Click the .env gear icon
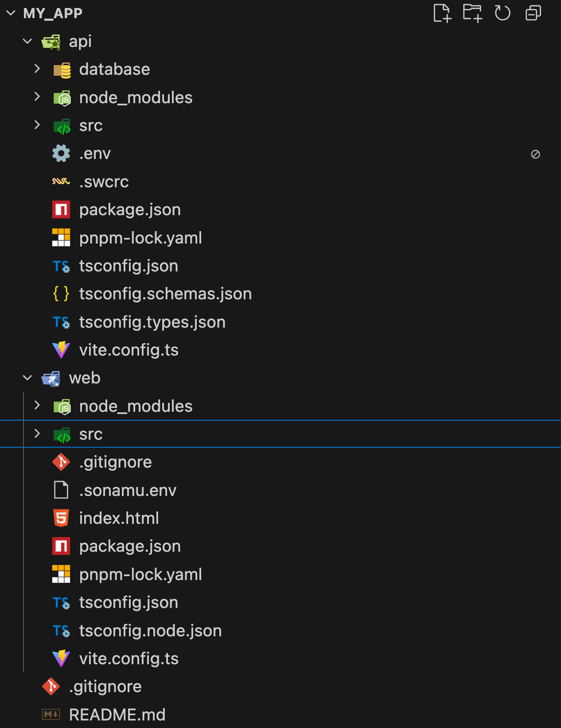This screenshot has height=728, width=561. click(x=61, y=153)
